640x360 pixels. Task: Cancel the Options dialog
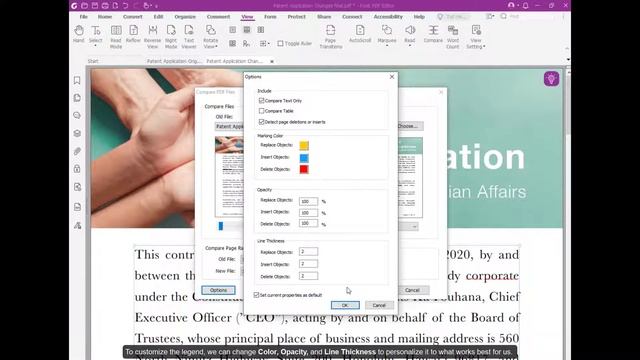(379, 305)
